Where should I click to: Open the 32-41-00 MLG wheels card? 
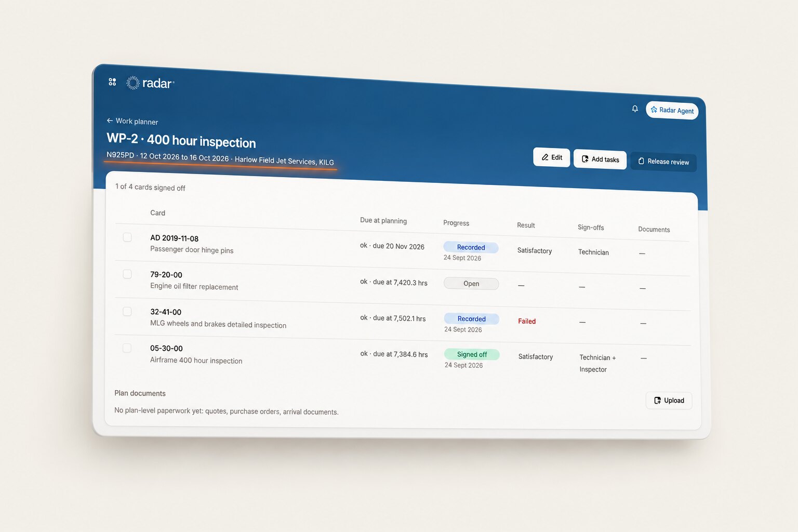point(218,318)
